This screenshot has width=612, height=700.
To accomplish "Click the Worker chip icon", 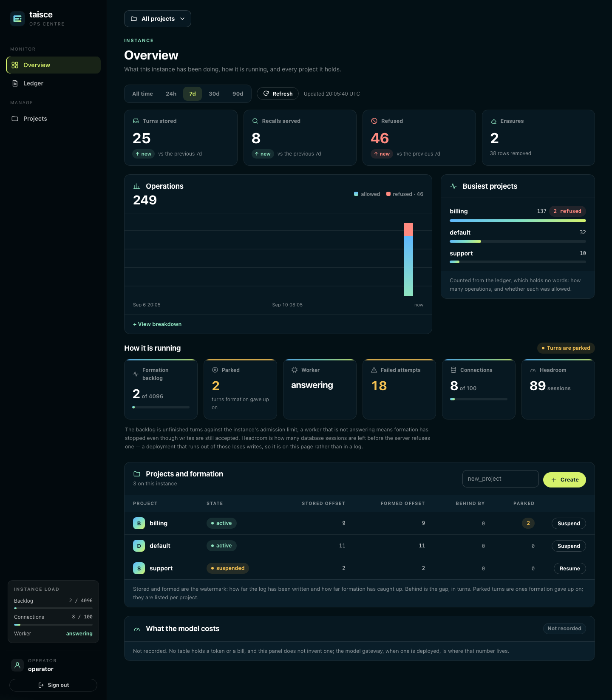I will [295, 370].
